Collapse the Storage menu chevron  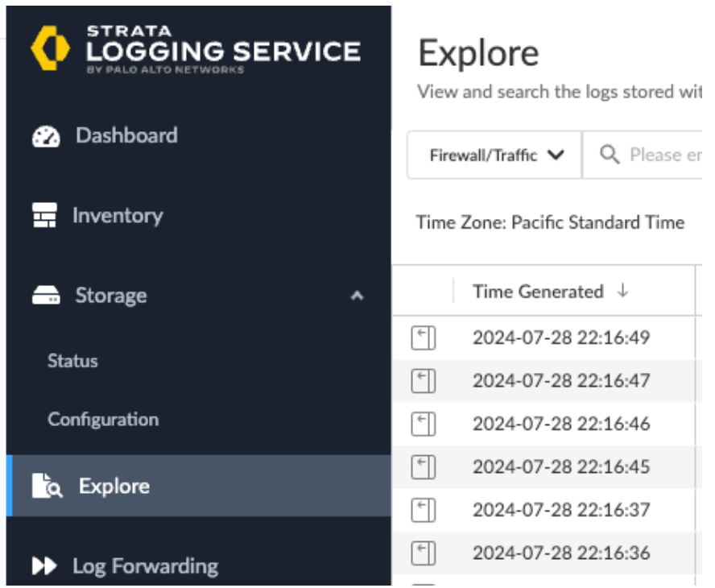357,296
